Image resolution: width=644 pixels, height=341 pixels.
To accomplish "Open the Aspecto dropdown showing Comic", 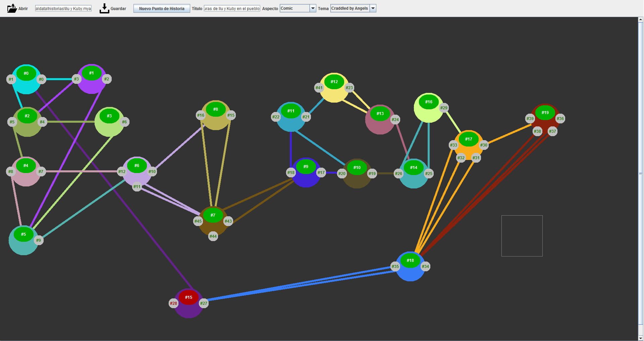I will [x=295, y=8].
